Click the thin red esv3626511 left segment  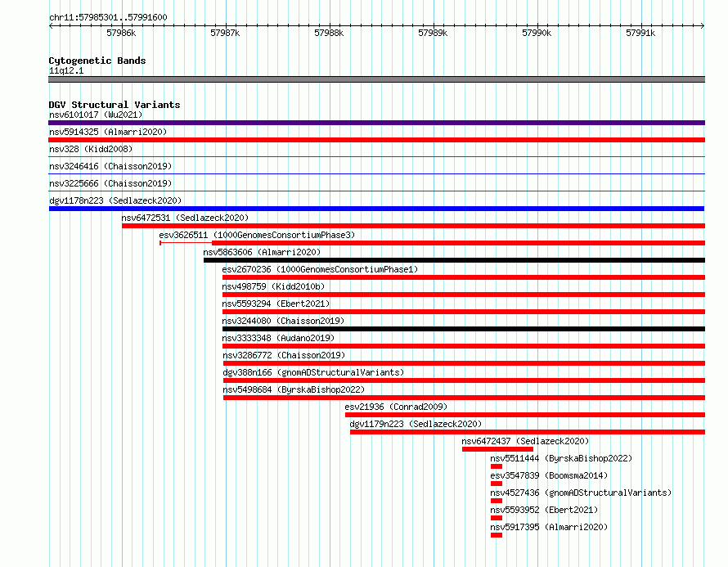pyautogui.click(x=186, y=243)
